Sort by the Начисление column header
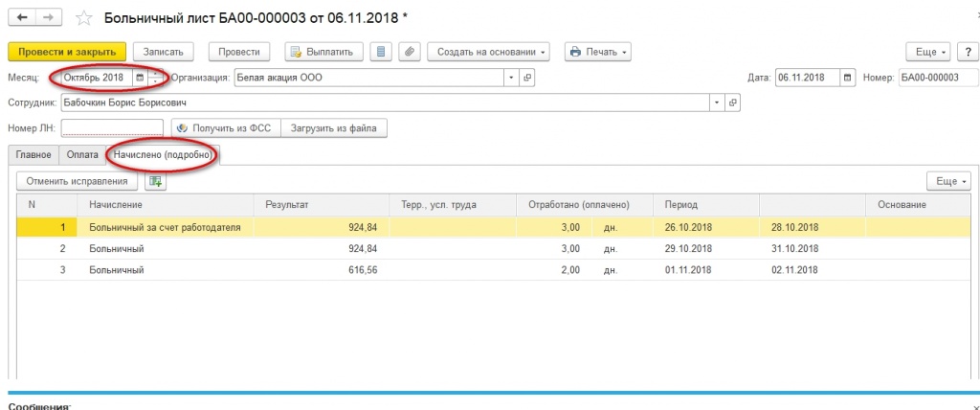The width and height of the screenshot is (980, 410). [166, 205]
